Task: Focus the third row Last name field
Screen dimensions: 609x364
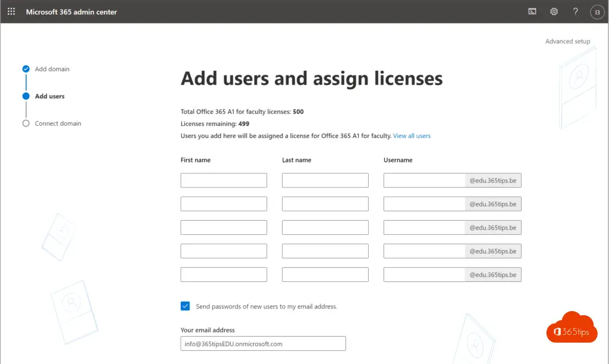Action: coord(325,228)
